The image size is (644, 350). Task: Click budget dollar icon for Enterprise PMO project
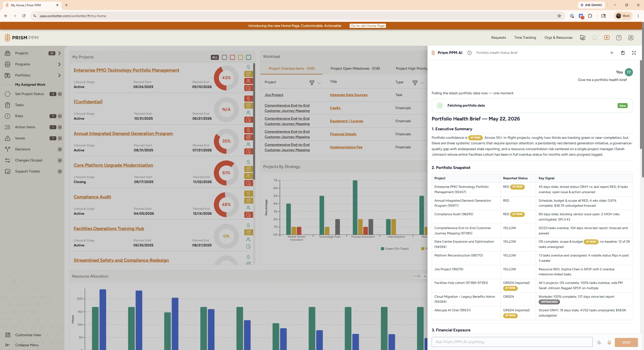pyautogui.click(x=248, y=67)
